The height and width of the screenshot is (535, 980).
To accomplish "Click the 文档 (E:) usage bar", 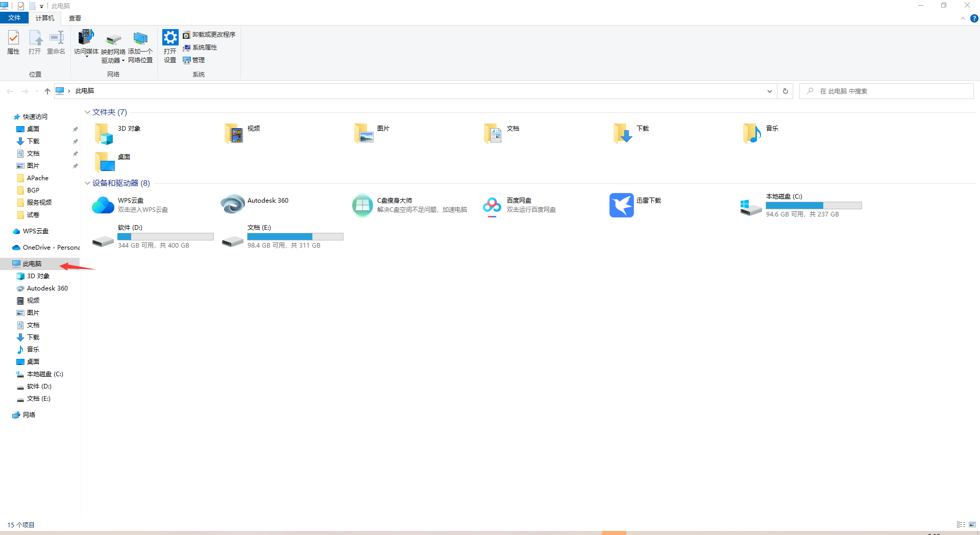I will tap(295, 236).
